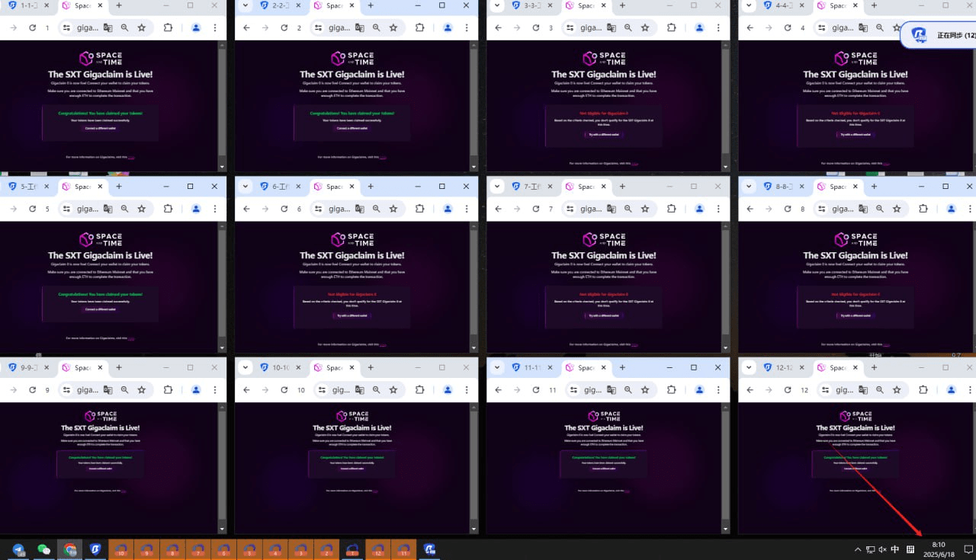Click the taskbar browser icon labeled 12
The width and height of the screenshot is (976, 560).
point(378,549)
